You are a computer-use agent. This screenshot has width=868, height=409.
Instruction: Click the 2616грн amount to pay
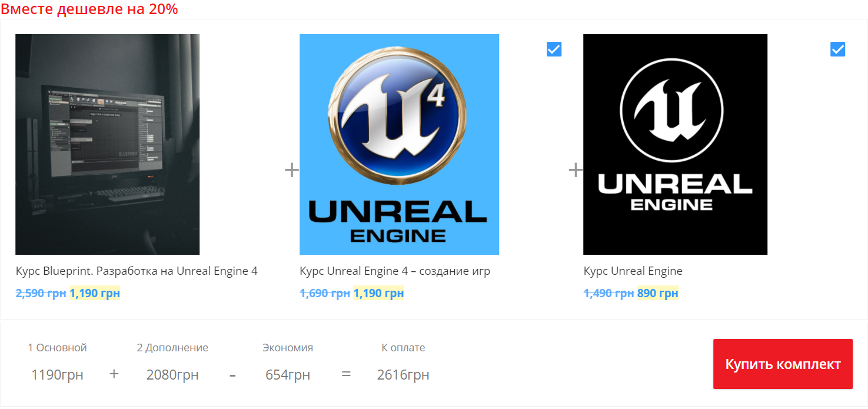(403, 375)
